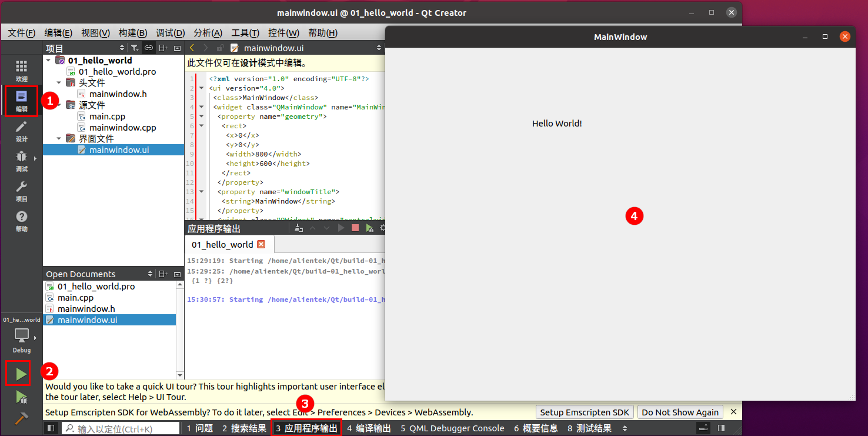
Task: Fold the property windowTitle line 13
Action: 202,192
